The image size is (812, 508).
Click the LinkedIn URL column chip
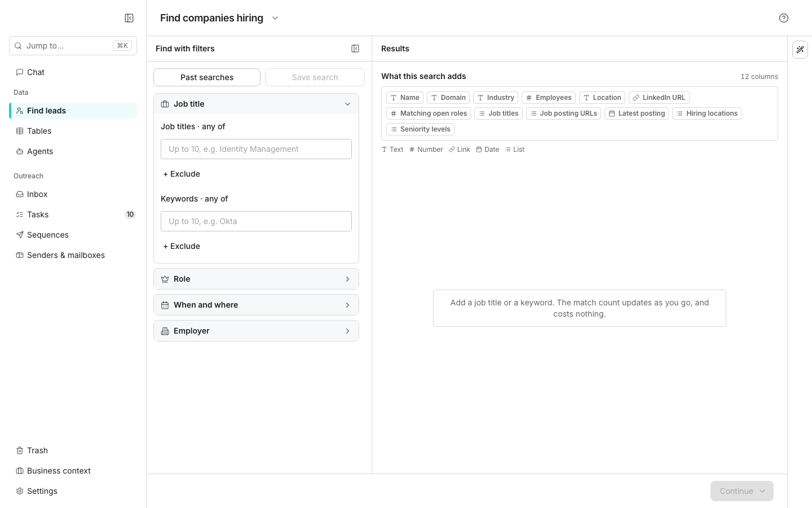coord(659,98)
